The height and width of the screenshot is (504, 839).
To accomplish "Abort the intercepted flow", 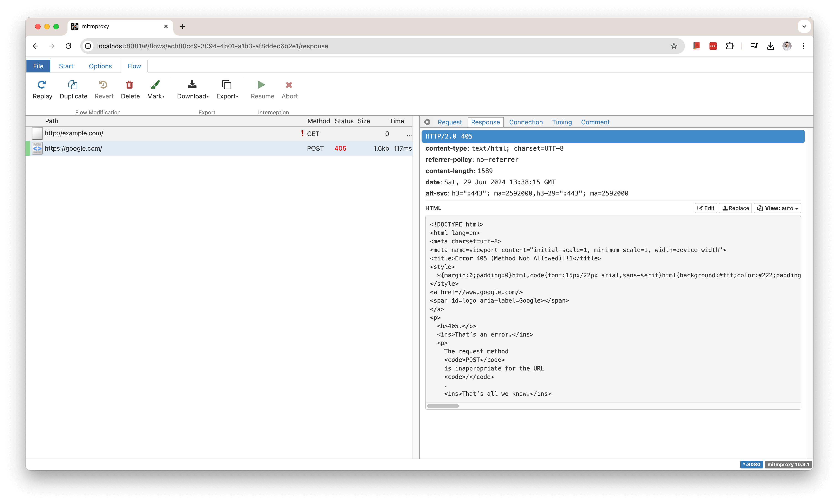I will [289, 85].
